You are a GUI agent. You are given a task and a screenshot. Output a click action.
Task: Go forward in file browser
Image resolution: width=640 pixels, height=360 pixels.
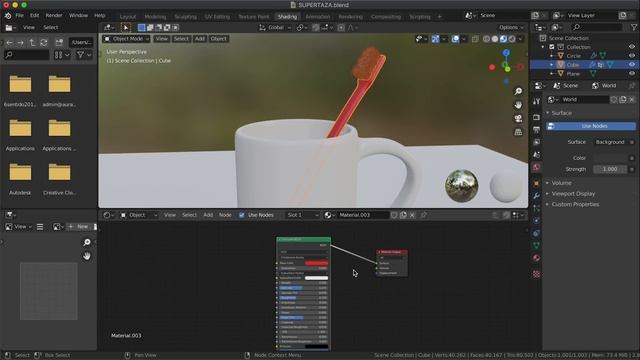[x=20, y=42]
